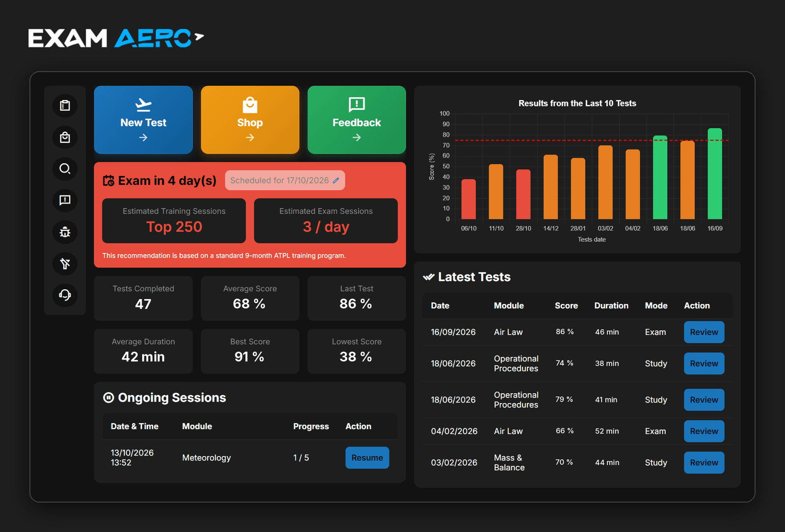Viewport: 785px width, 532px height.
Task: Click the pause icon next to Ongoing Sessions
Action: click(x=108, y=398)
